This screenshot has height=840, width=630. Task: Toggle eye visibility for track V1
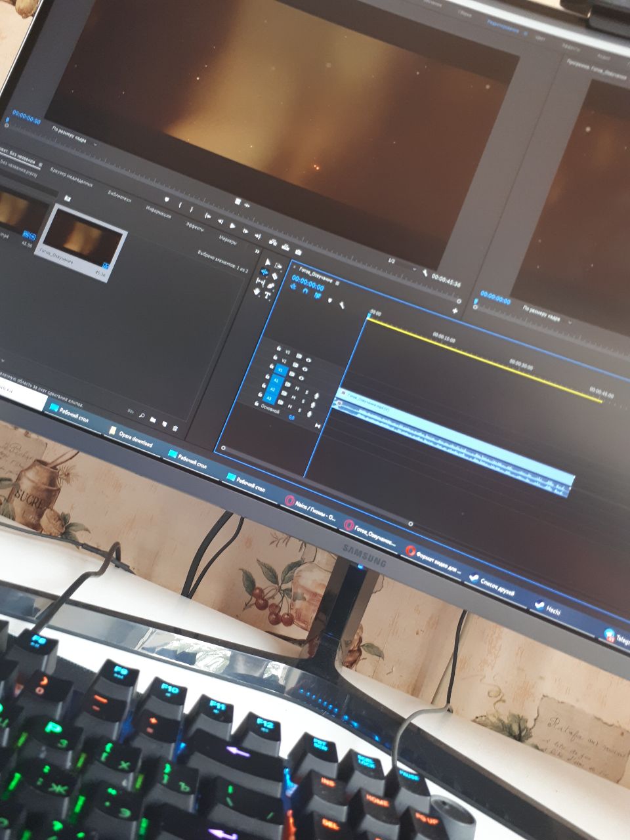coord(301,378)
